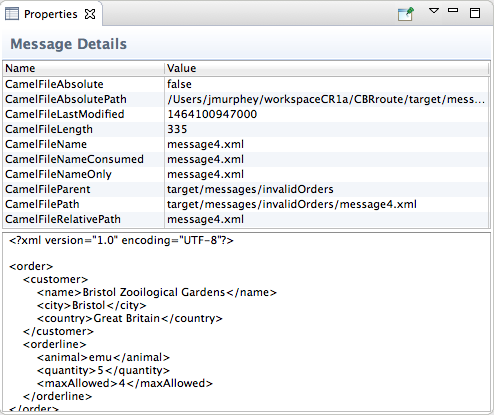Viewport: 494px width, 415px height.
Task: Click the CamelFileName entry
Action: point(46,144)
